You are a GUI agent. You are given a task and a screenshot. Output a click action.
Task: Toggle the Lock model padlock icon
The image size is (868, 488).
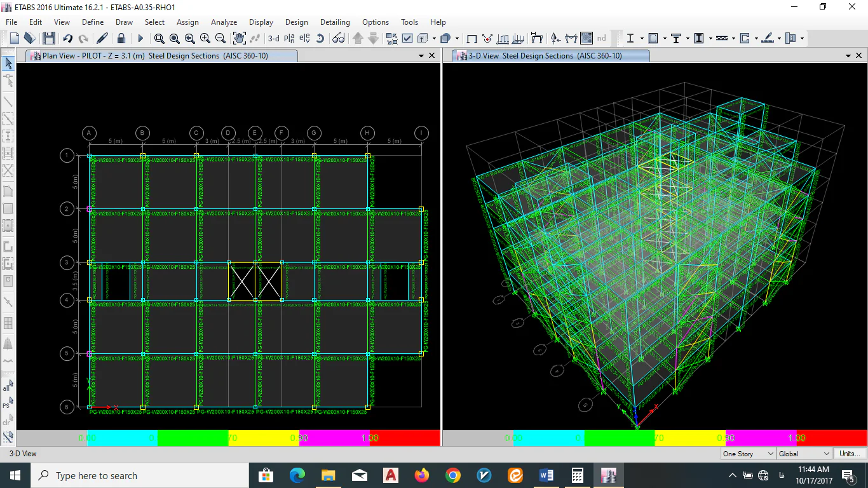coord(121,39)
